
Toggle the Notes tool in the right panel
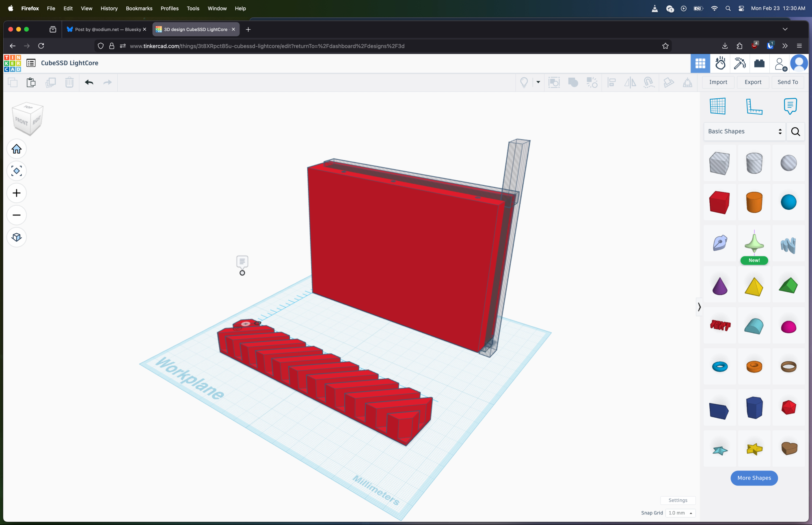pyautogui.click(x=790, y=106)
